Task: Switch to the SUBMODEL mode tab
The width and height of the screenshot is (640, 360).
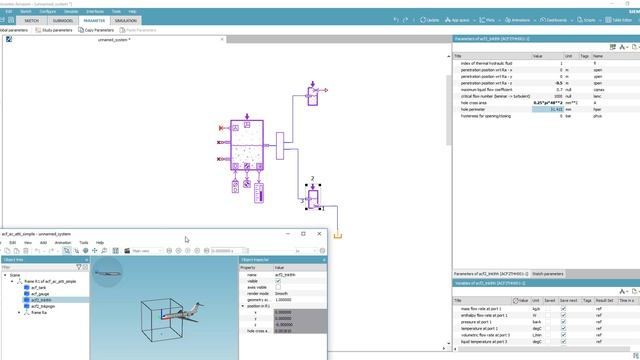Action: click(x=63, y=20)
